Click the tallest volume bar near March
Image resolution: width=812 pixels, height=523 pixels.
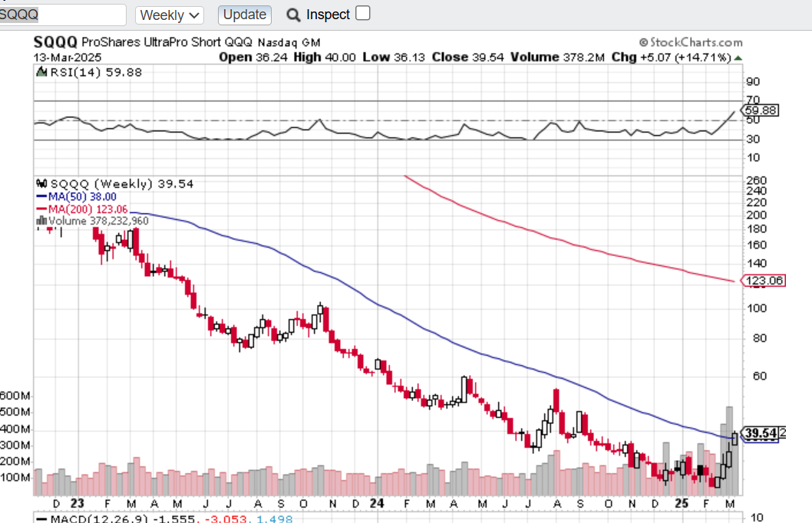(730, 450)
